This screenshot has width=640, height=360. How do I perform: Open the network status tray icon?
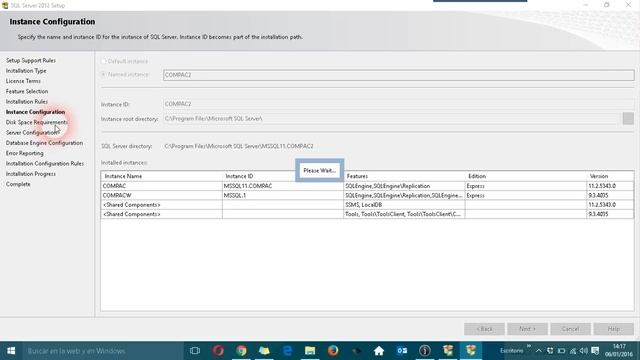coord(573,351)
